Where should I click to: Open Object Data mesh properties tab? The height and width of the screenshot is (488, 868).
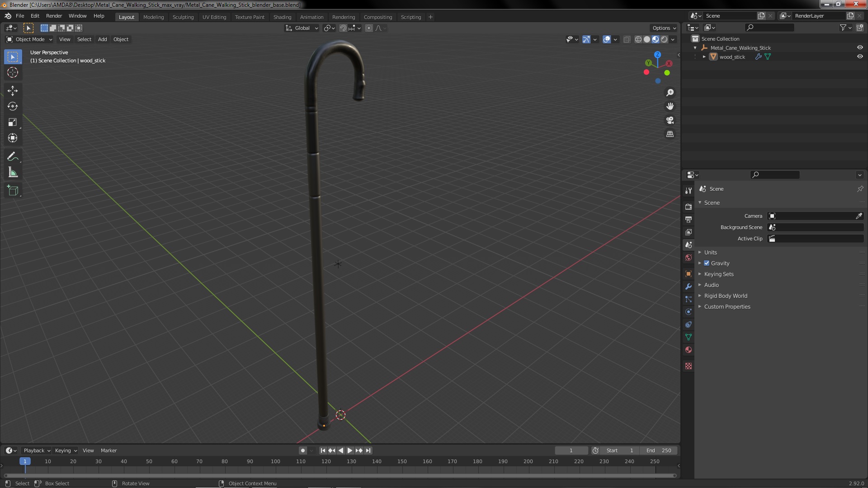pyautogui.click(x=689, y=337)
